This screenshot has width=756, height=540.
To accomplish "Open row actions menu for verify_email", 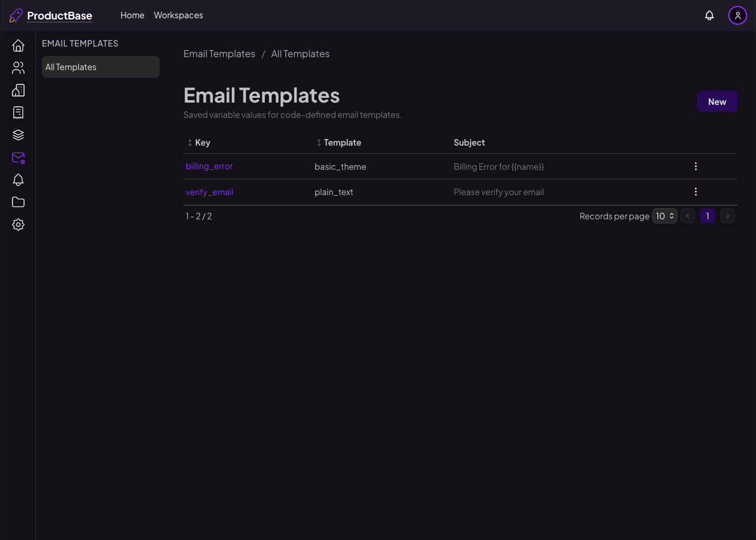I will [696, 192].
